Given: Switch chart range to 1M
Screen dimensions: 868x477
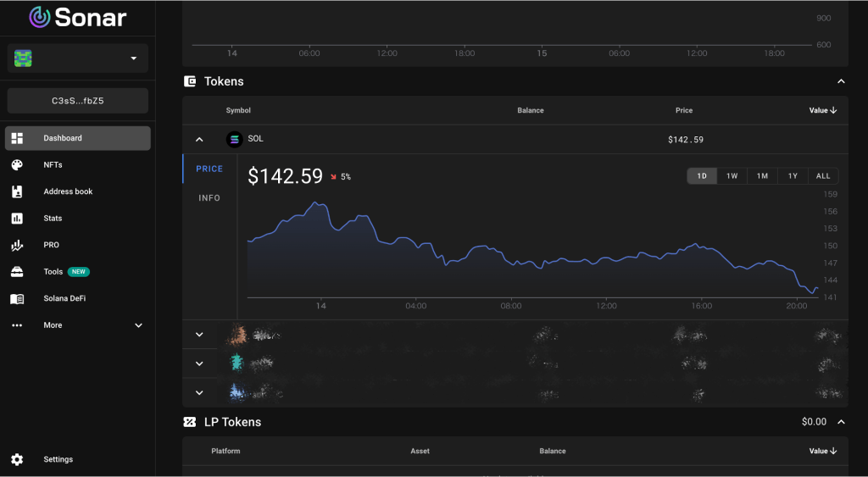Looking at the screenshot, I should tap(762, 176).
